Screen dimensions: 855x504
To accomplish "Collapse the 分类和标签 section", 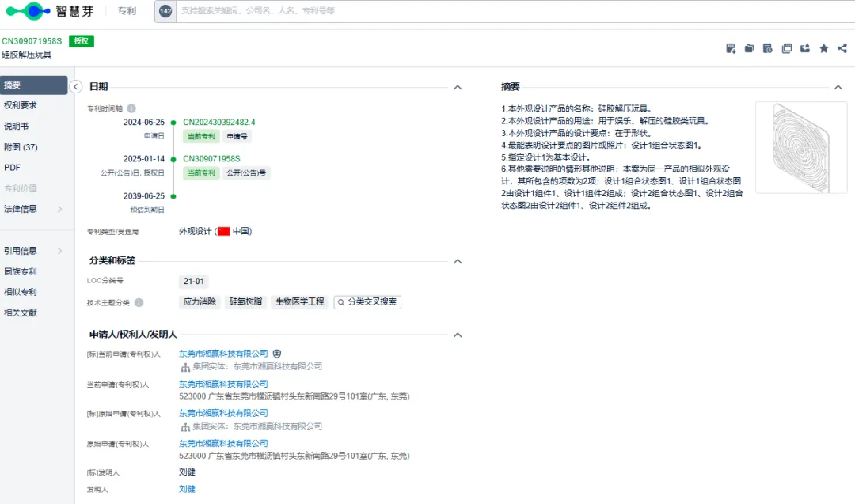I will pyautogui.click(x=457, y=261).
